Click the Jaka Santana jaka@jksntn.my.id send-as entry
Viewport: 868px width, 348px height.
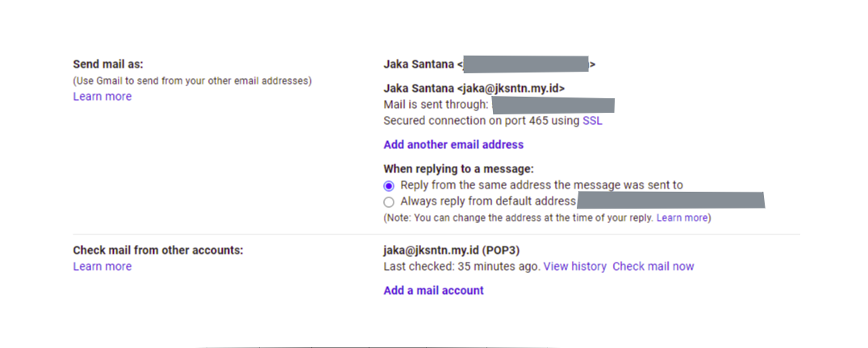point(474,89)
